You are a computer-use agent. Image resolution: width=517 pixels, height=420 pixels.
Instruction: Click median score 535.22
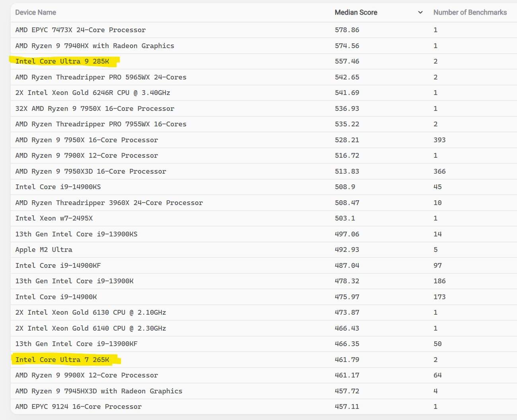pos(347,124)
